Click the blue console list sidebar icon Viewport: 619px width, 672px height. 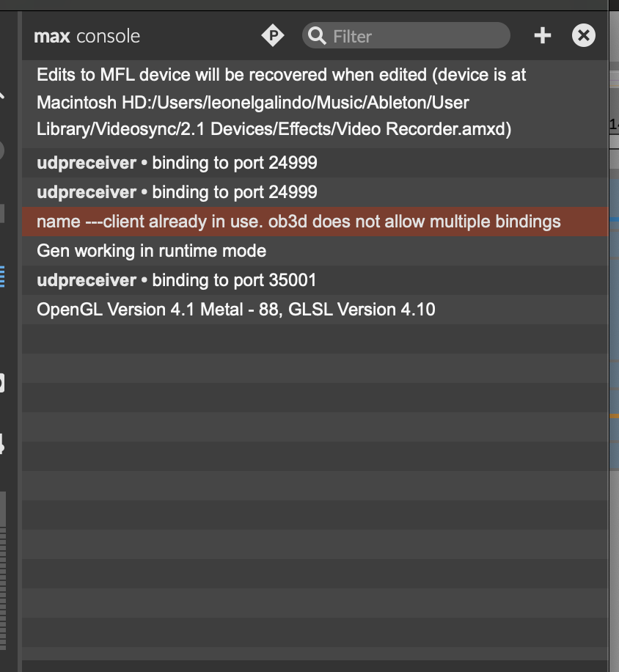point(2,276)
